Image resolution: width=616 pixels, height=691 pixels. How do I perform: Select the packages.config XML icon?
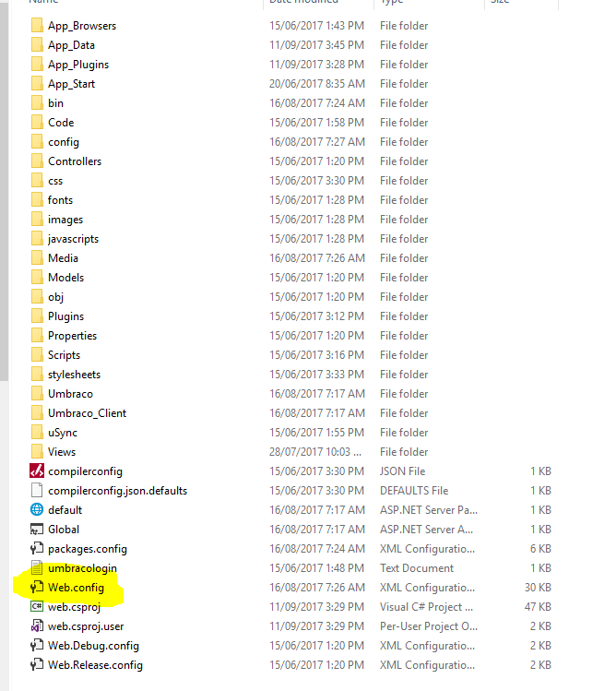pos(37,549)
